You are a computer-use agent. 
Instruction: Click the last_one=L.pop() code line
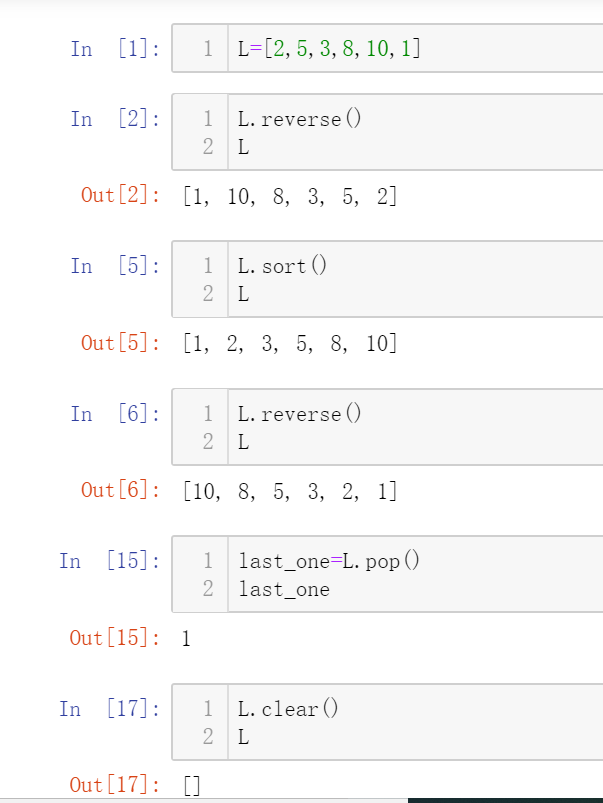[329, 560]
